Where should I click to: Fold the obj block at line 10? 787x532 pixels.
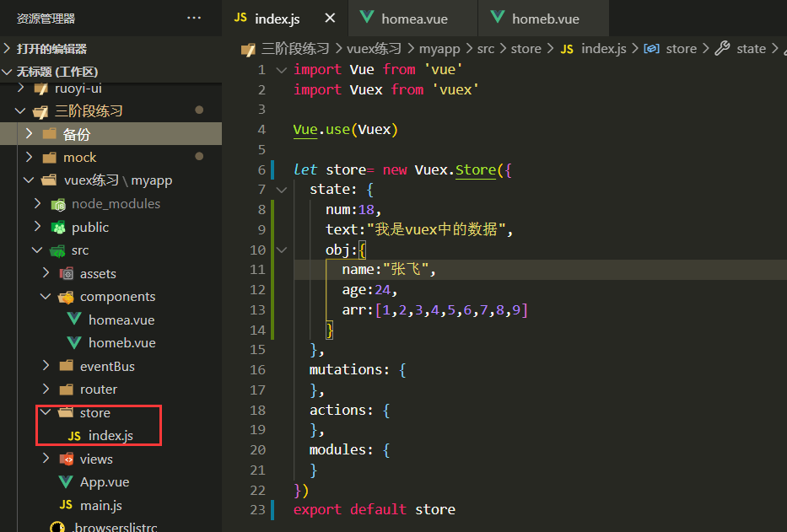[x=282, y=250]
